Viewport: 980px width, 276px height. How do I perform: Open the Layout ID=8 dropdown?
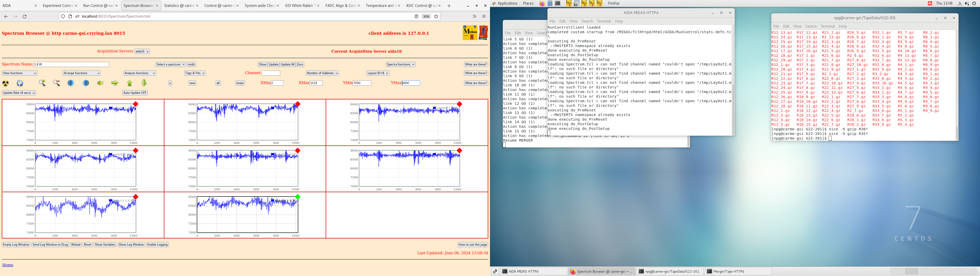(x=378, y=73)
